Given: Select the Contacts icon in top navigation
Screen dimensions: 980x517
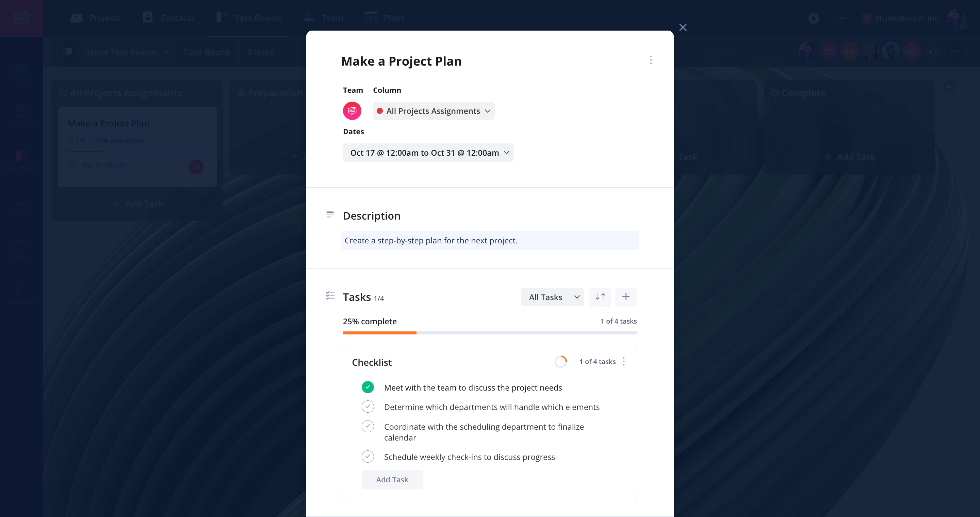Looking at the screenshot, I should tap(148, 17).
